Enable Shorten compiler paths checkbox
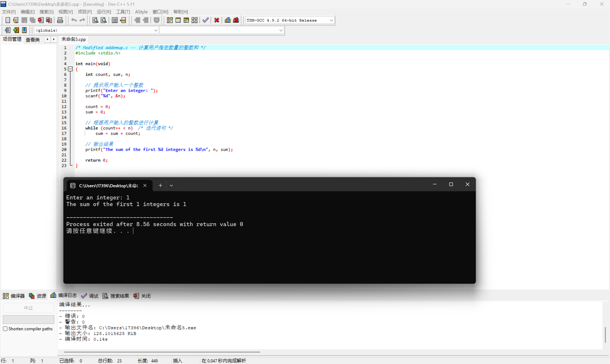The width and height of the screenshot is (610, 364). (5, 329)
